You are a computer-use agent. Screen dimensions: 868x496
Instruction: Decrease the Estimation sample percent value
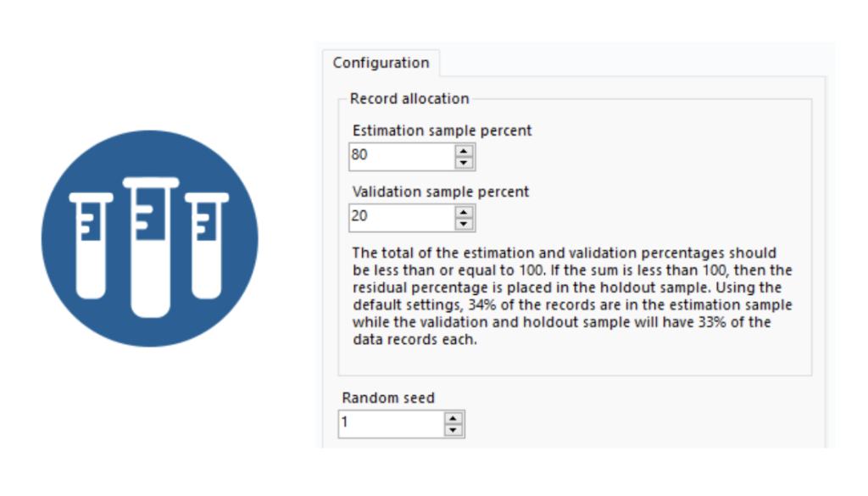pos(464,162)
